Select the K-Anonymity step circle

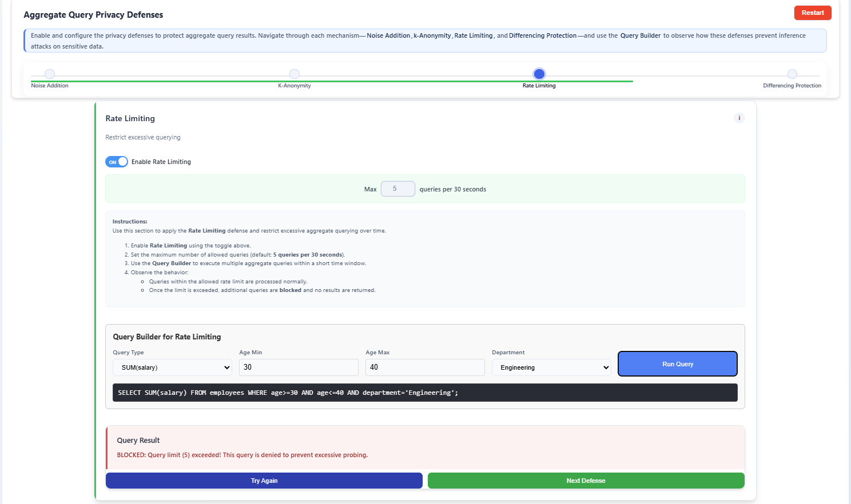coord(294,74)
